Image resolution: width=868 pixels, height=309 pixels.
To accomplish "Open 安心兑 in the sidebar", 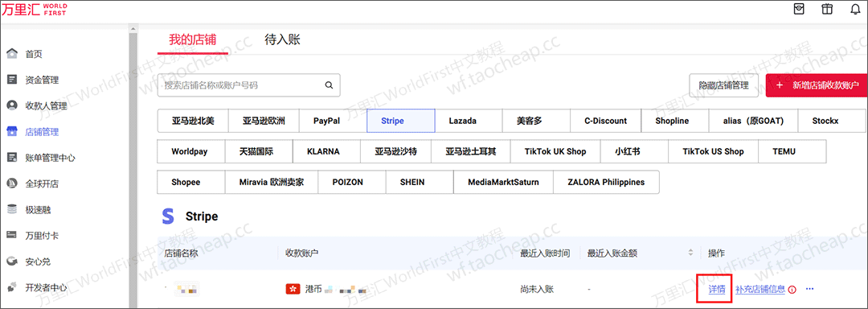I will (x=38, y=262).
